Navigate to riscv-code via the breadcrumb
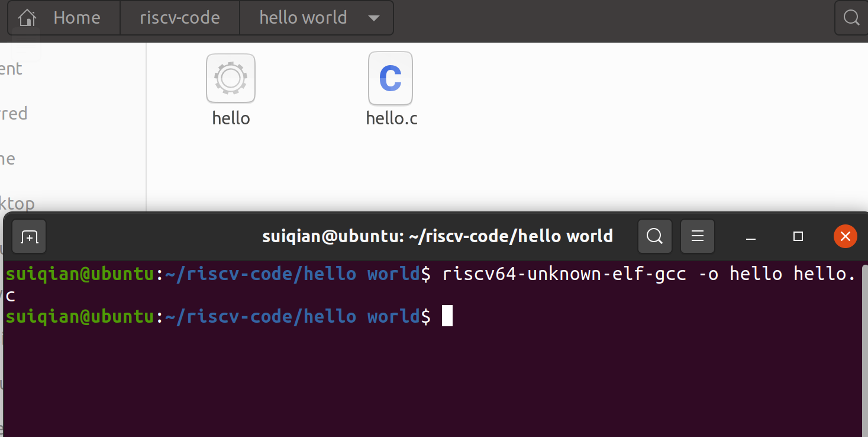 coord(179,17)
